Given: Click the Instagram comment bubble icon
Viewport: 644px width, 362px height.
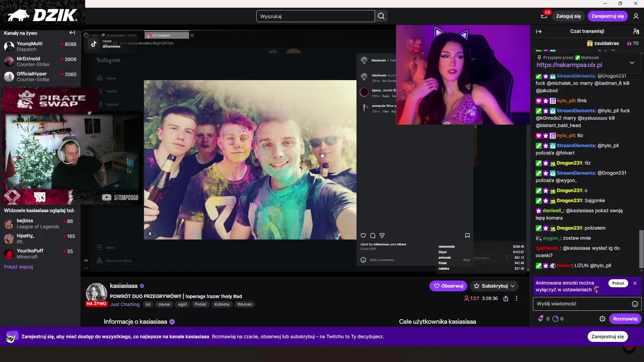Looking at the screenshot, I should (x=372, y=235).
